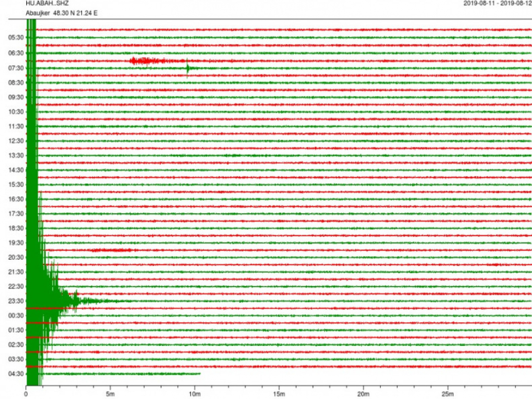Select the 20:30 time label
This screenshot has width=532, height=399.
point(16,258)
